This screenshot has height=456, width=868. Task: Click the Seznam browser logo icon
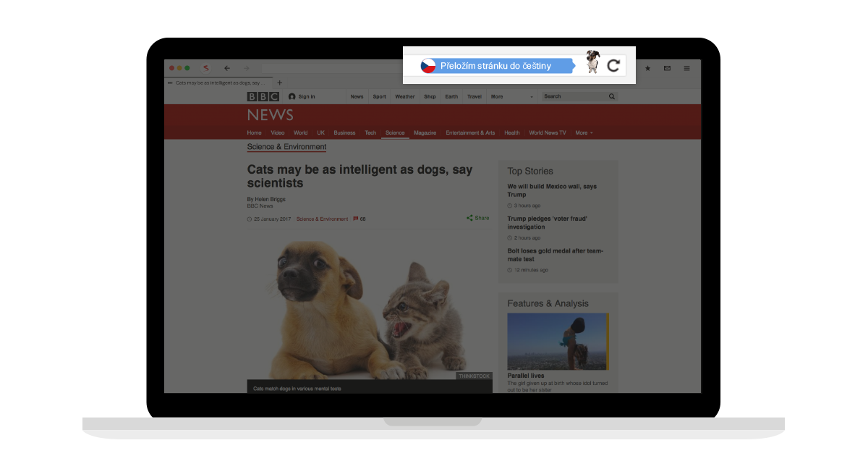tap(206, 68)
